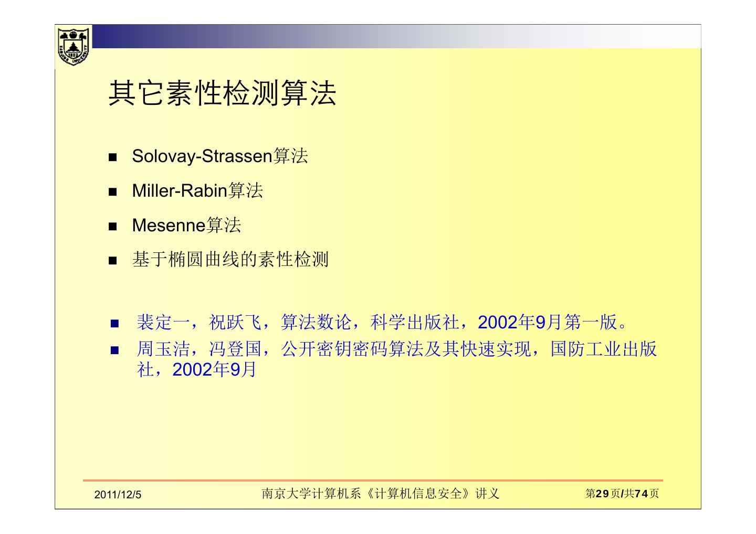Screen dimensions: 756x534
Task: Click the Miller-Rabin算法 bullet text
Action: (197, 190)
